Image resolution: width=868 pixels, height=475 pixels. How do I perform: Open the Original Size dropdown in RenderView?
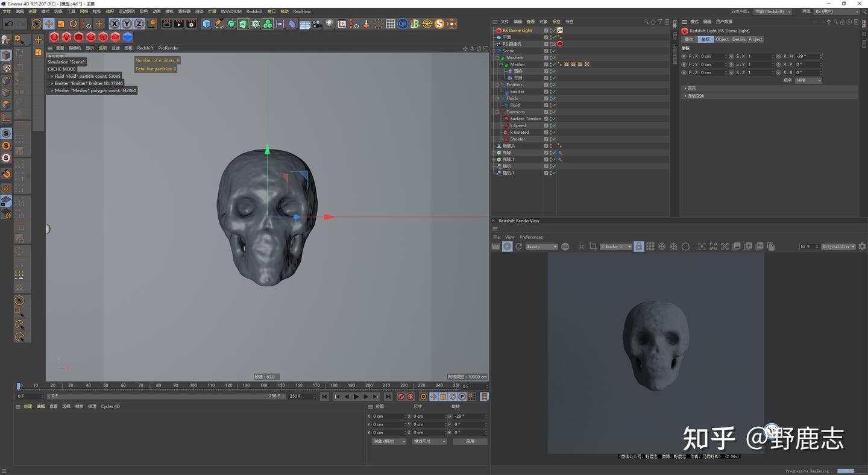click(x=838, y=247)
